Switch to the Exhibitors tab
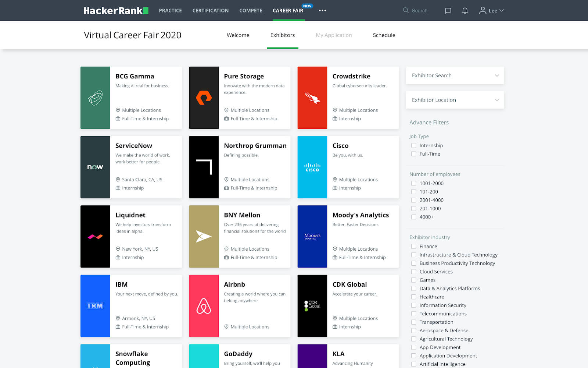Image resolution: width=588 pixels, height=368 pixels. [283, 35]
